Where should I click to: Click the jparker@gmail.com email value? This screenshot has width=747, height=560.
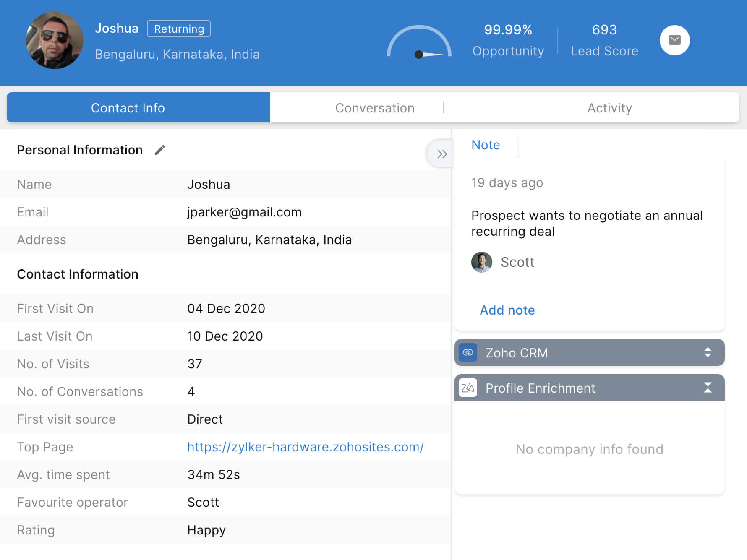pyautogui.click(x=244, y=212)
